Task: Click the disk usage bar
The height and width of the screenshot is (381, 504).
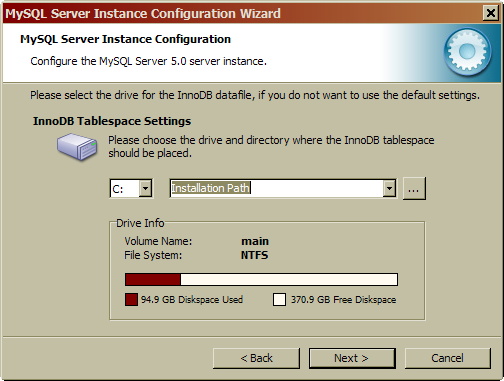Action: [x=261, y=279]
